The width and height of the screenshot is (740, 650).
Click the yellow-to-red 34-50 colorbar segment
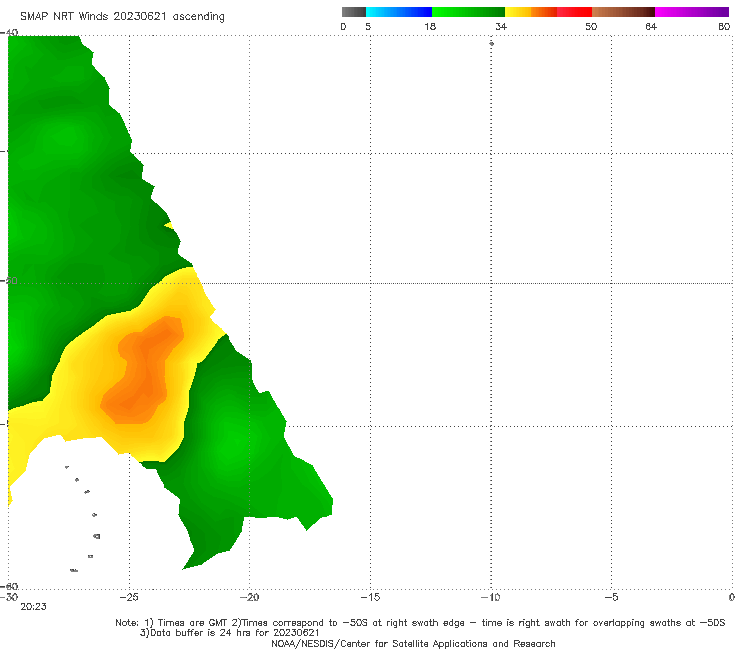(548, 12)
